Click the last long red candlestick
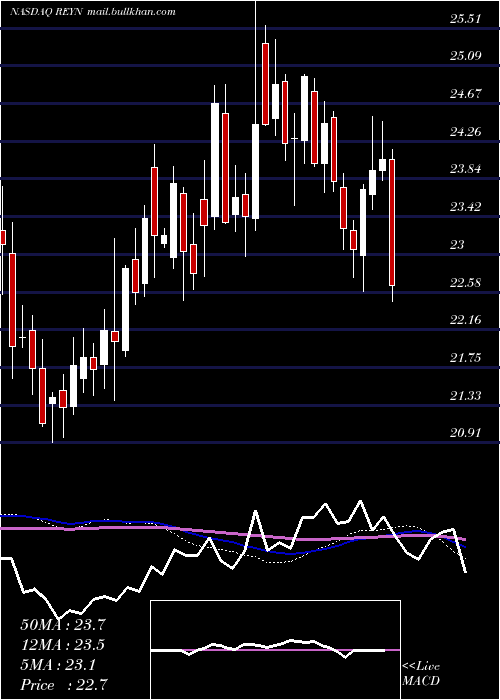The width and height of the screenshot is (500, 700). click(392, 222)
